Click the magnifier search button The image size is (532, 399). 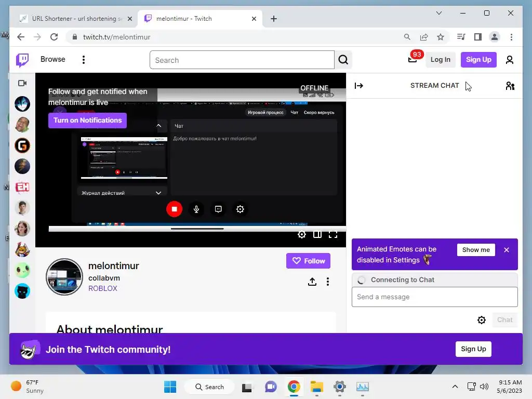(x=343, y=60)
